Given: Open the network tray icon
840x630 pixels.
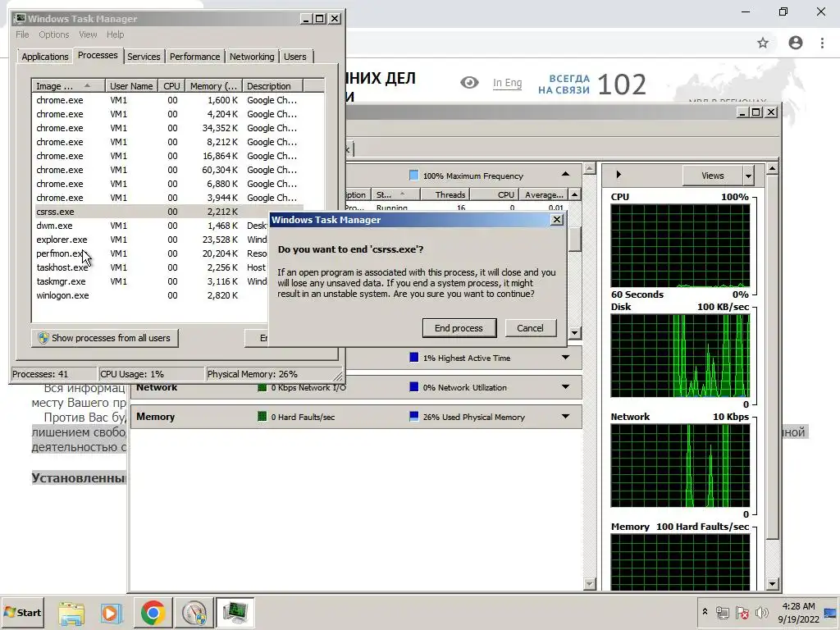Looking at the screenshot, I should coord(722,612).
